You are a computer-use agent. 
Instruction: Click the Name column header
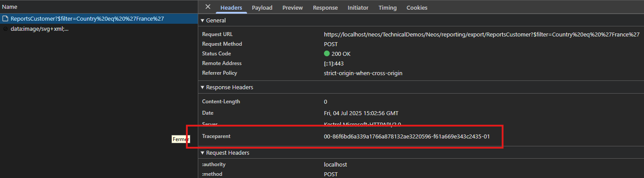point(10,7)
